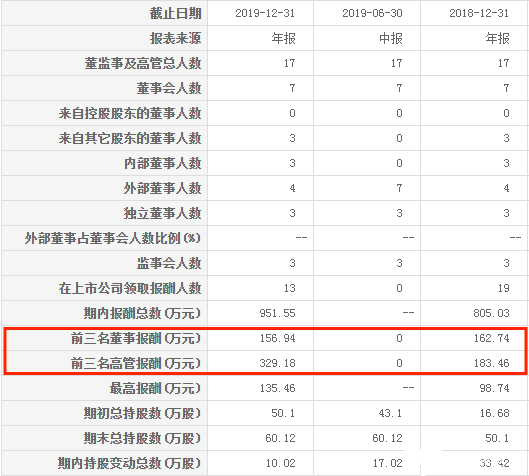Click the 报表来源 row label

175,38
